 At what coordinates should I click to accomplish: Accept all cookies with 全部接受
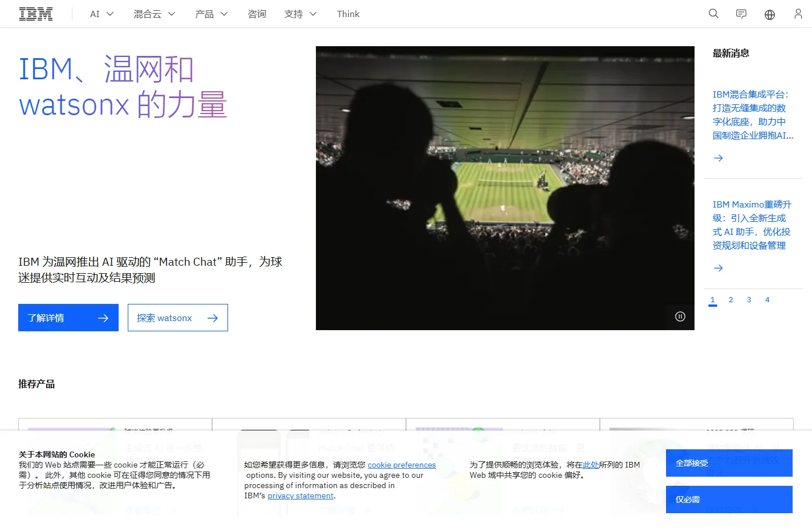pos(729,463)
